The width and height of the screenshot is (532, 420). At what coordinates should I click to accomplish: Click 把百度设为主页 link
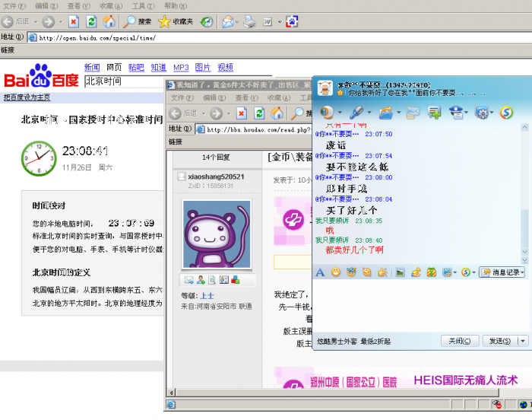coord(27,97)
